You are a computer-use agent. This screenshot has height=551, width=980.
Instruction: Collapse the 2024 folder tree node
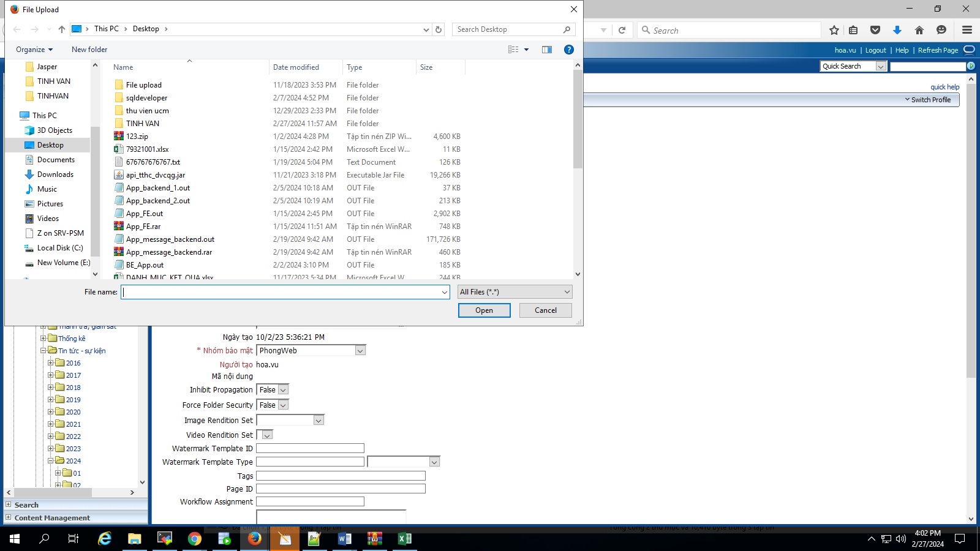(x=51, y=461)
